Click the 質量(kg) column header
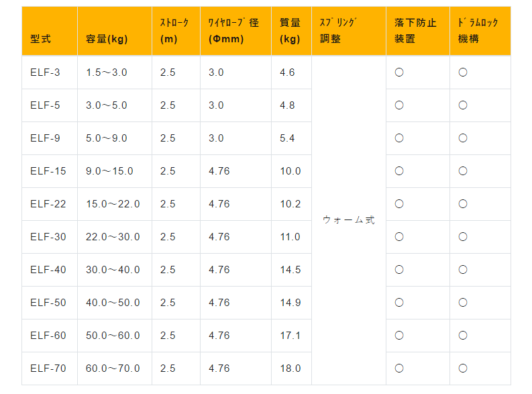Screen dimensions: 532x394 click(x=291, y=31)
